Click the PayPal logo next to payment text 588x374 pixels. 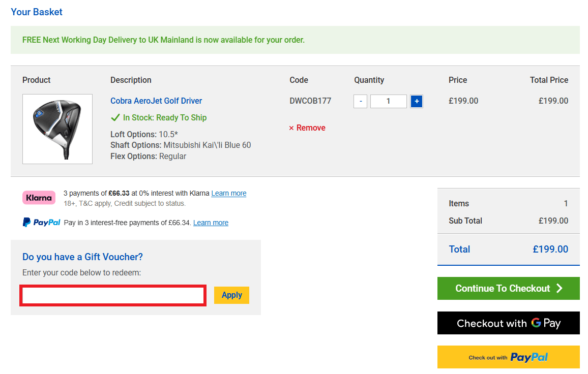coord(41,222)
